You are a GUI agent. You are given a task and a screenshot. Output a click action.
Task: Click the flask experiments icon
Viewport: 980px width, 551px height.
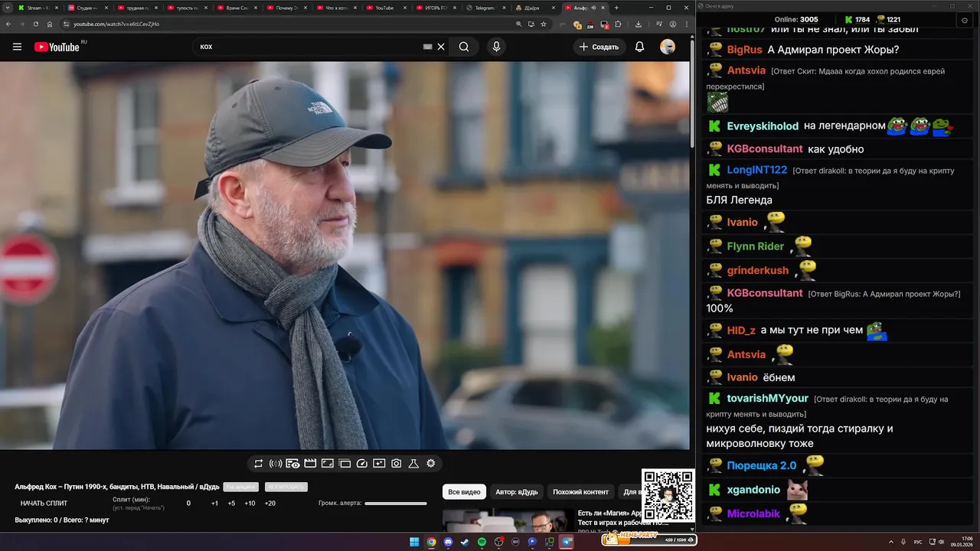413,464
